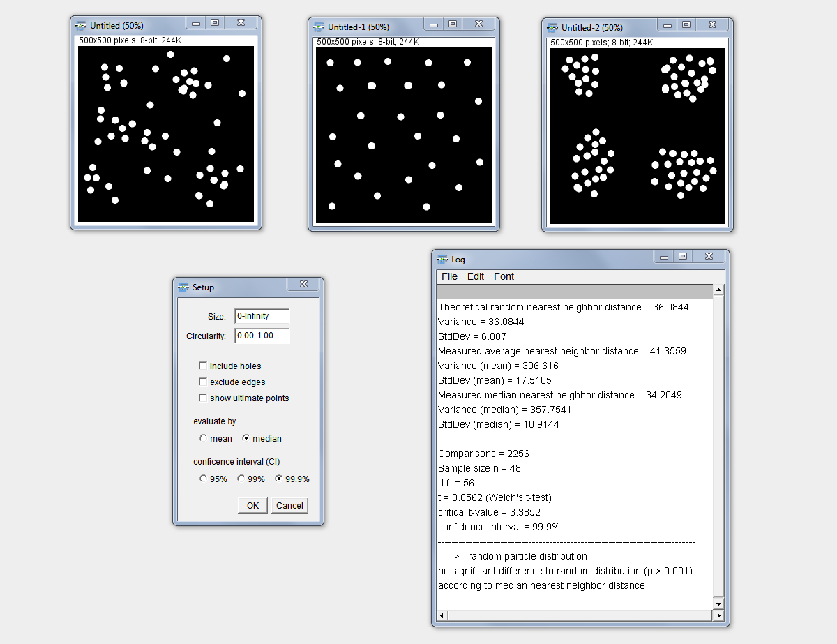Minimize the Log window

click(664, 257)
